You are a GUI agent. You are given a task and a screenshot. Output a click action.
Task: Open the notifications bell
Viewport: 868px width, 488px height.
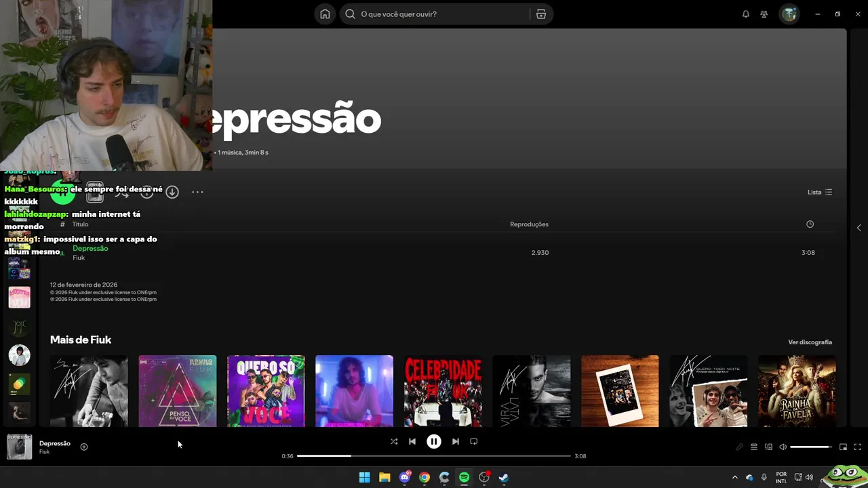(746, 14)
